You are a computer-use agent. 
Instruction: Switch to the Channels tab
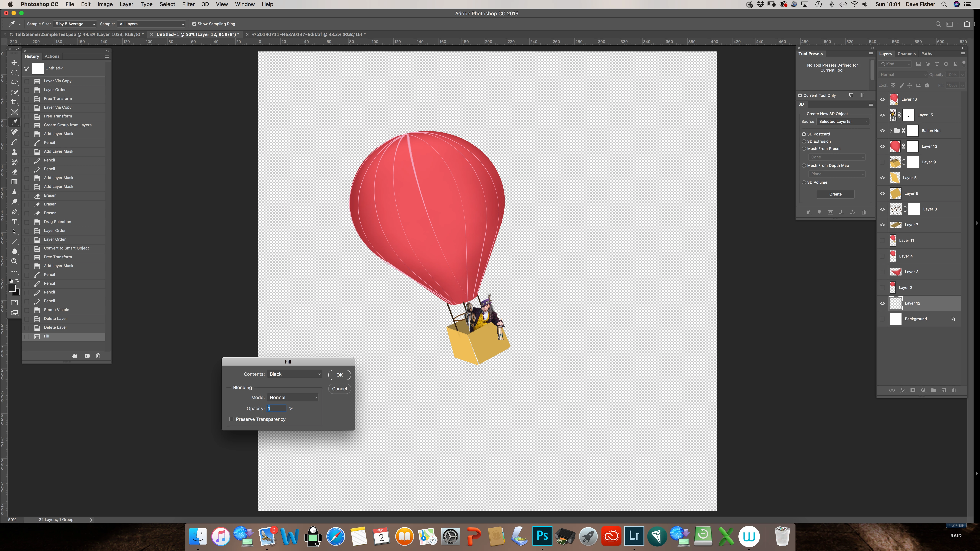click(x=906, y=54)
